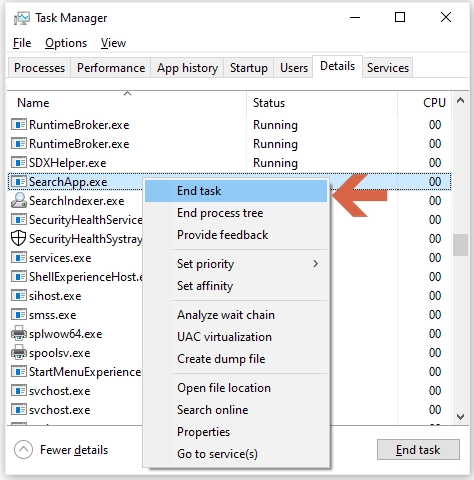Viewport: 474px width, 480px height.
Task: Sort by the Name column header
Action: pyautogui.click(x=127, y=103)
